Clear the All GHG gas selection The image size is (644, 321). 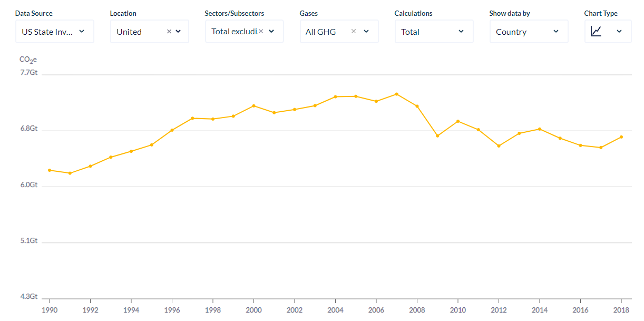pyautogui.click(x=354, y=32)
